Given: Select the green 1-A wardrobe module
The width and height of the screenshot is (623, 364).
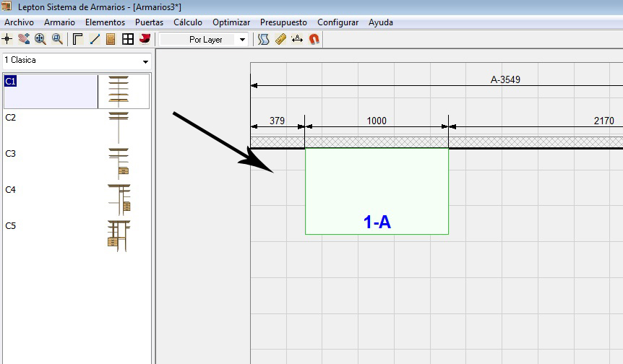Looking at the screenshot, I should tap(377, 191).
